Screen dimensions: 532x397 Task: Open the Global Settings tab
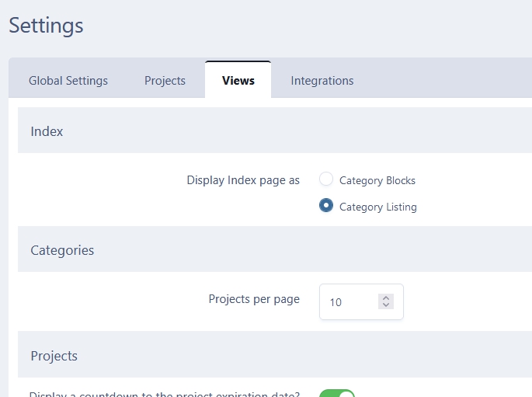[x=68, y=81]
